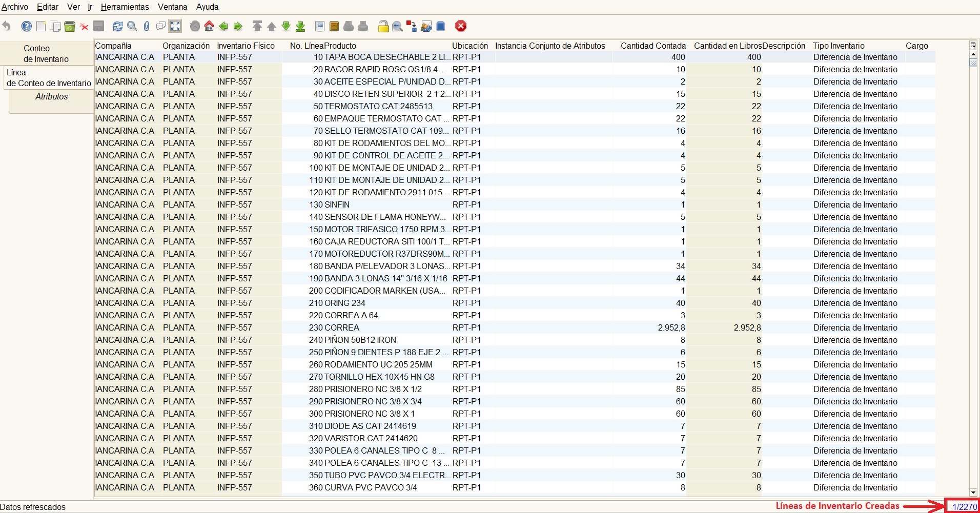This screenshot has height=513, width=980.
Task: Open the Ventana menu
Action: [x=172, y=7]
